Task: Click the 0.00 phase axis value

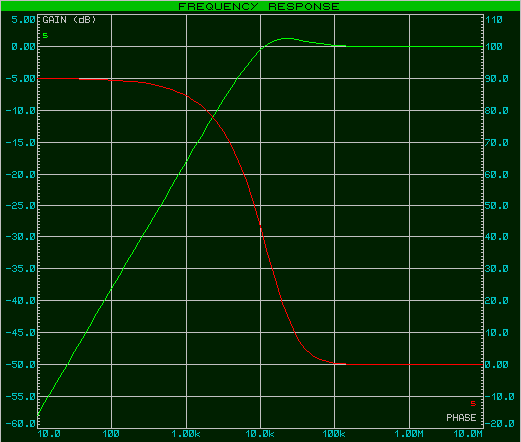Action: (x=497, y=365)
